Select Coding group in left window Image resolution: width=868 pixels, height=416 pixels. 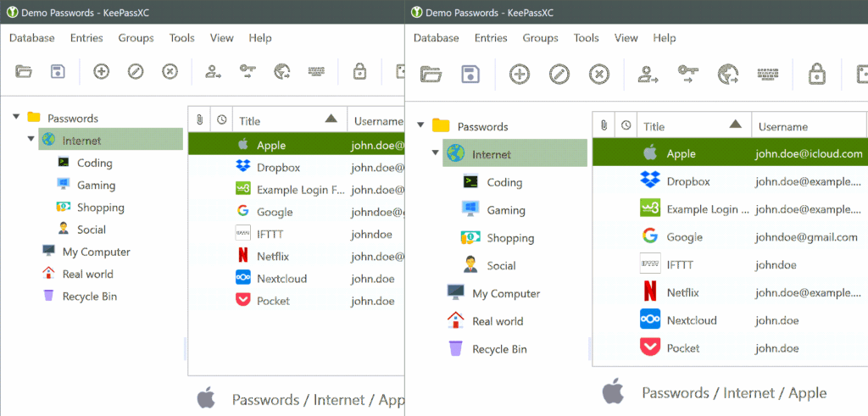pos(95,164)
